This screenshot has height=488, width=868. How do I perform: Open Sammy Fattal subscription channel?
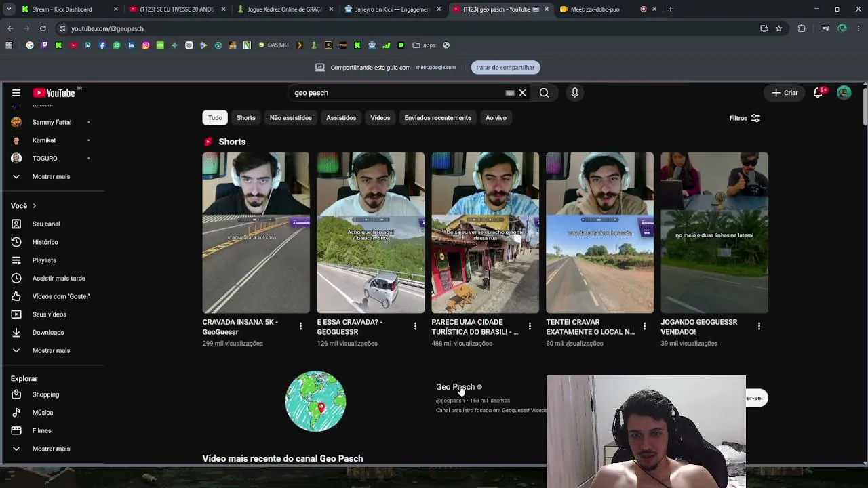52,122
